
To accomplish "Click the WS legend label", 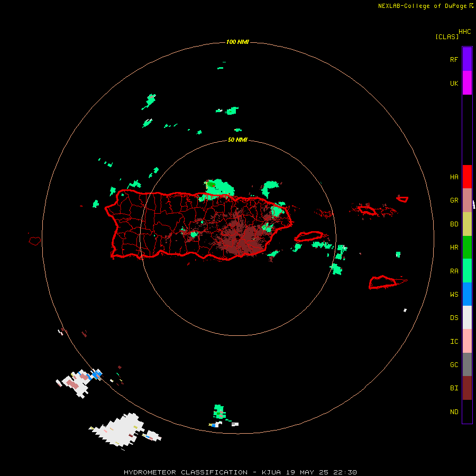I will tap(454, 294).
